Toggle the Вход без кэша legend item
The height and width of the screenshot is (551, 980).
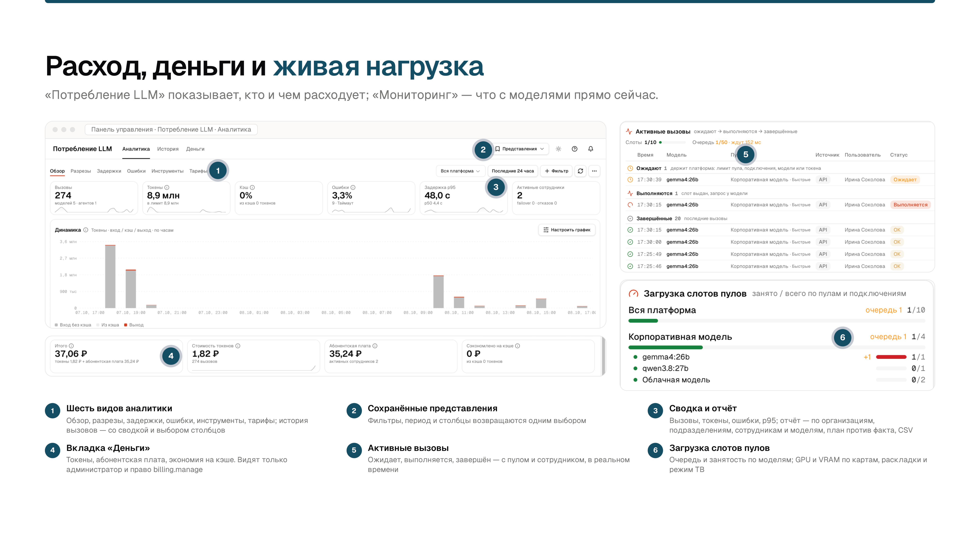click(73, 325)
